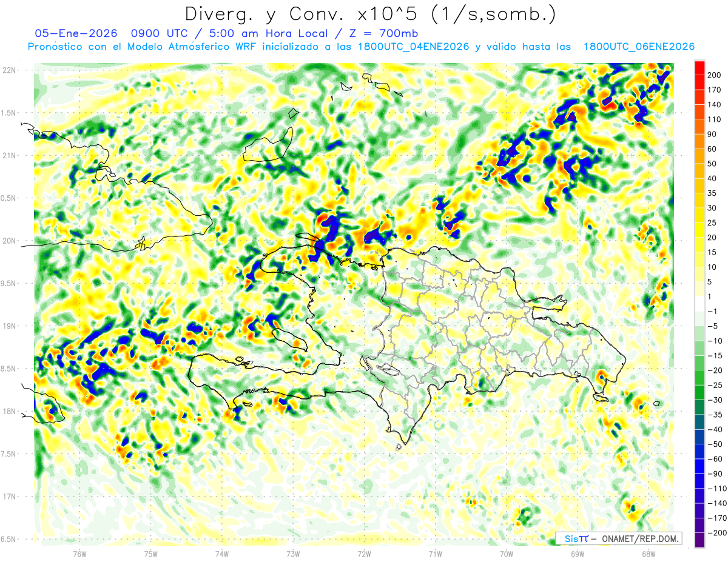This screenshot has height=562, width=728.
Task: Click the '21N' latitude label
Action: [x=9, y=155]
